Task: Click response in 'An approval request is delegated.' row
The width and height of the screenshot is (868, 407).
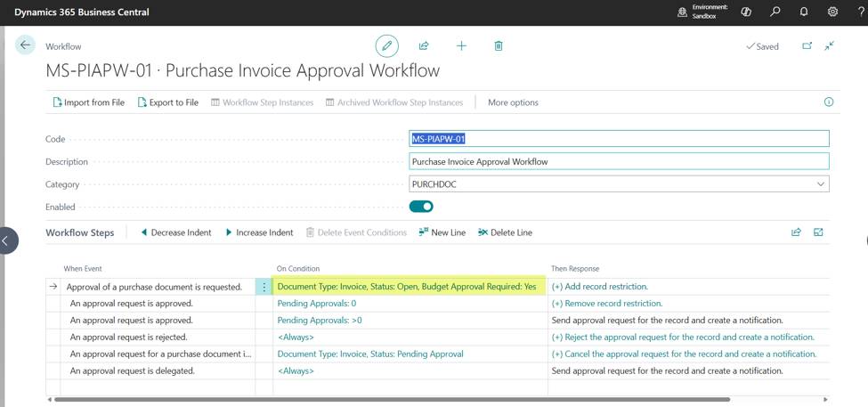Action: [667, 371]
